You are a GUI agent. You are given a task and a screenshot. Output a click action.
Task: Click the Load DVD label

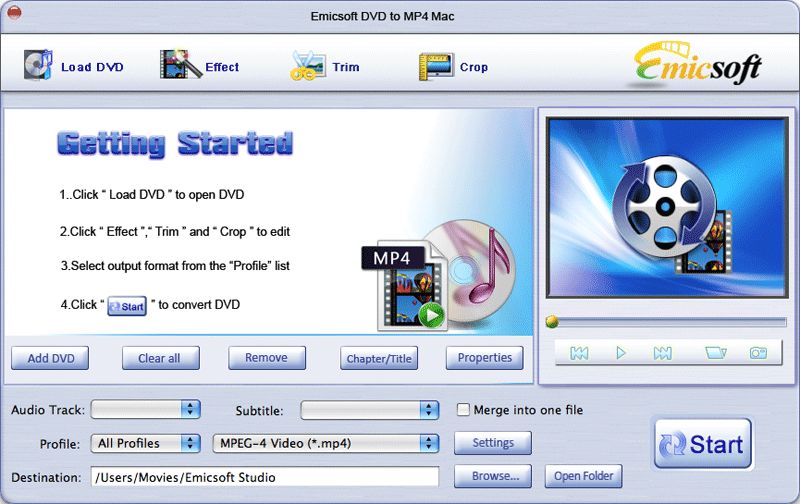point(92,67)
